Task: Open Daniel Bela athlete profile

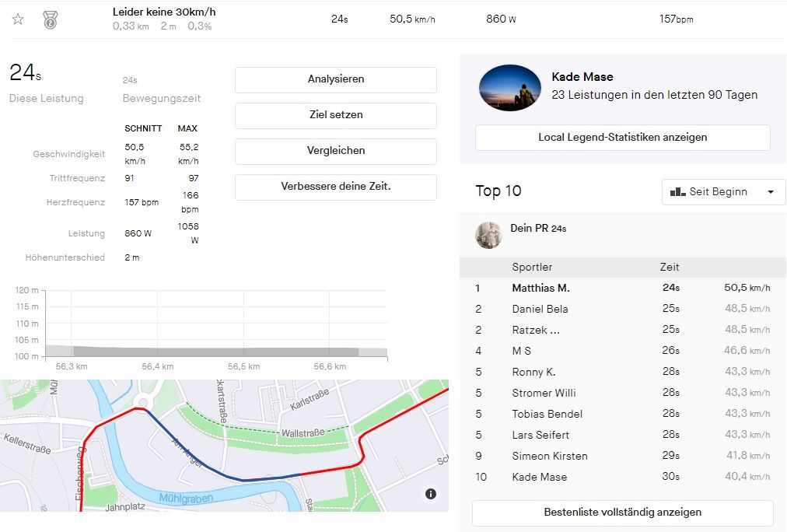Action: [540, 309]
